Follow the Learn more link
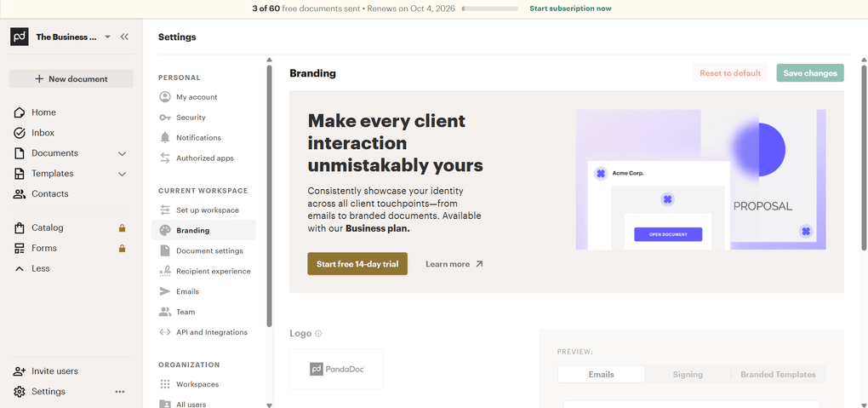Viewport: 868px width, 408px height. coord(454,264)
